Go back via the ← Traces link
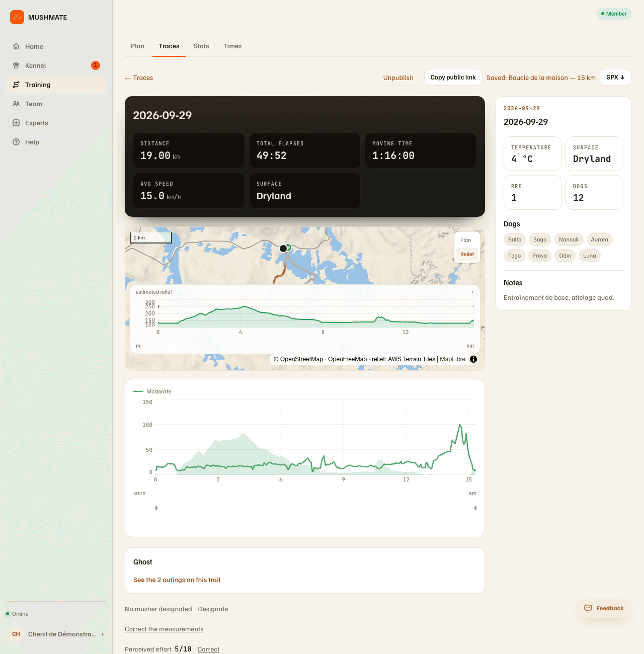 [x=139, y=78]
